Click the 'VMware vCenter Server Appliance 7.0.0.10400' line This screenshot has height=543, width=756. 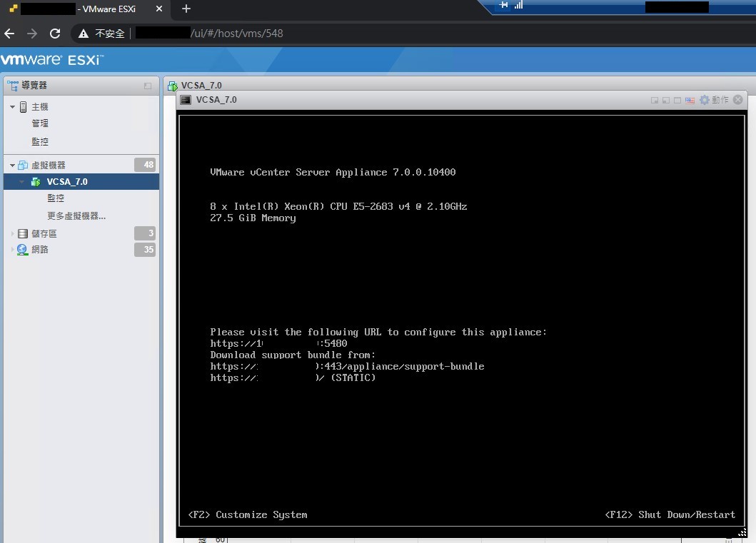(333, 172)
